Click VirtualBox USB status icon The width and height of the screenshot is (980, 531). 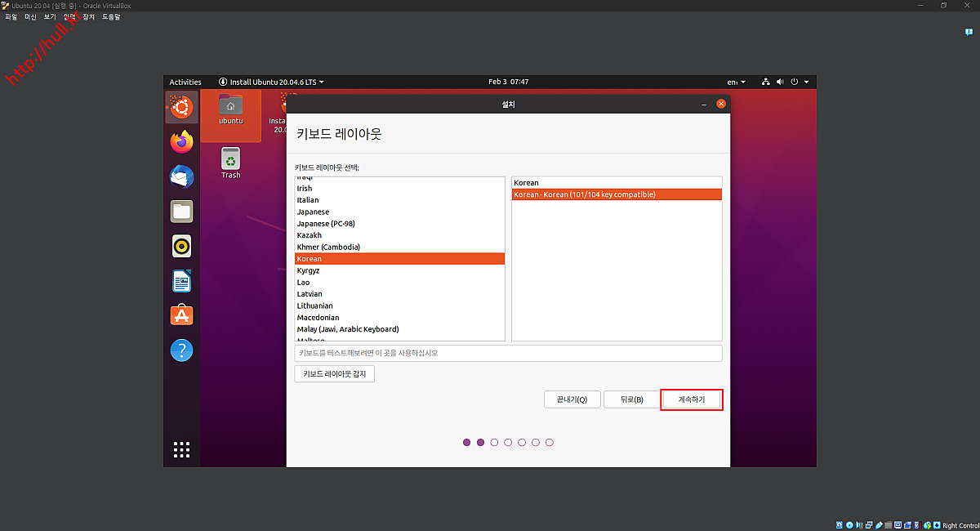coord(879,525)
